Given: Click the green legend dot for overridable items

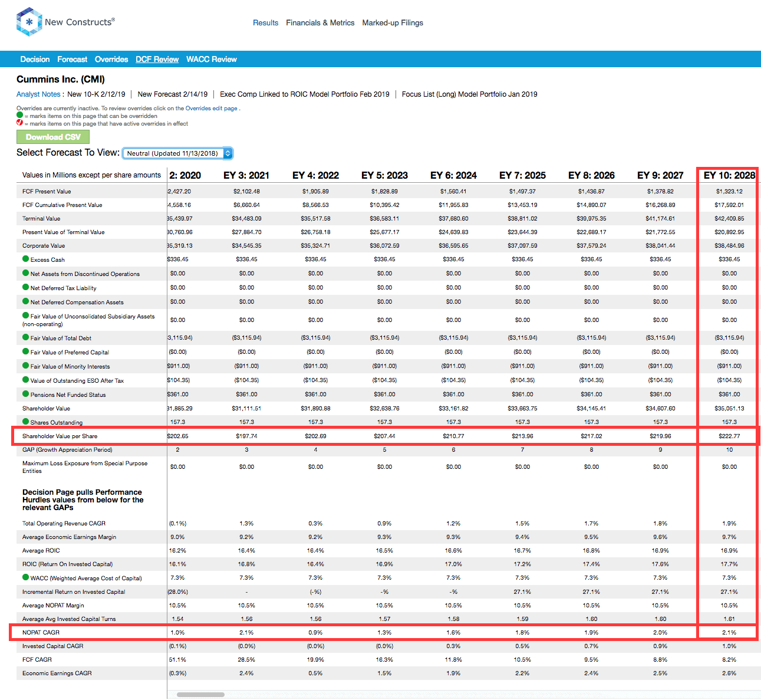Looking at the screenshot, I should (x=19, y=116).
